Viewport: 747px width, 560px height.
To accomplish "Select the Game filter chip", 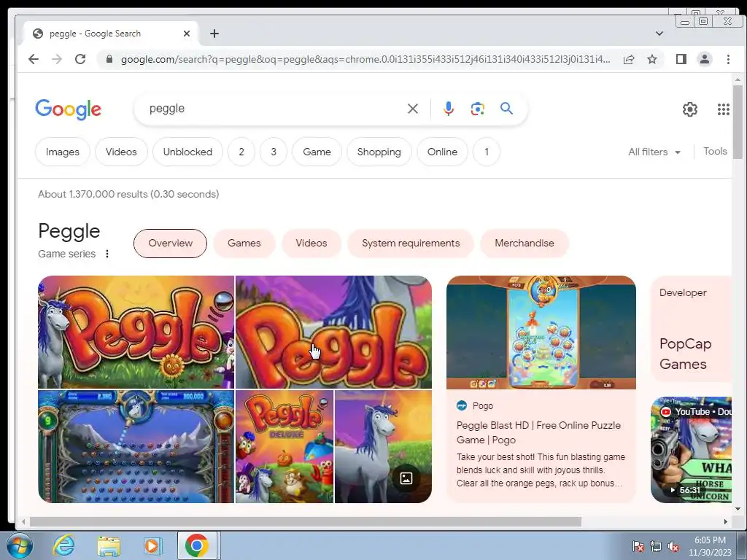I will pyautogui.click(x=317, y=152).
